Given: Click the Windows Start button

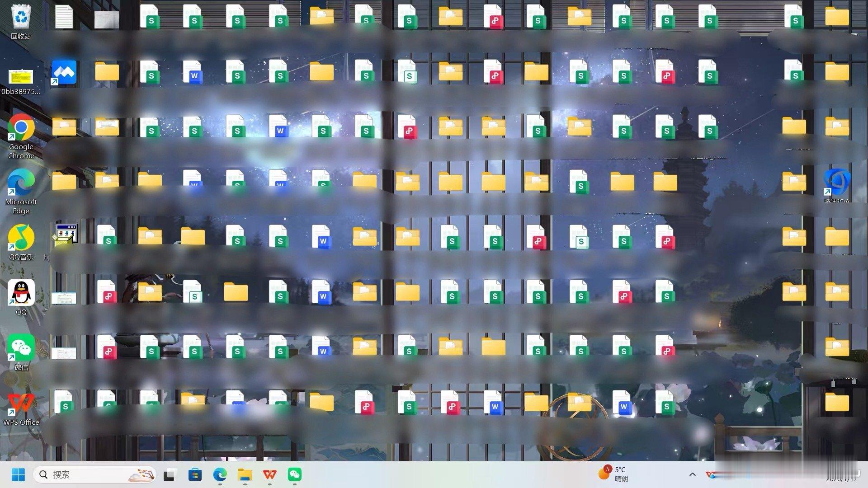Looking at the screenshot, I should pos(18,474).
